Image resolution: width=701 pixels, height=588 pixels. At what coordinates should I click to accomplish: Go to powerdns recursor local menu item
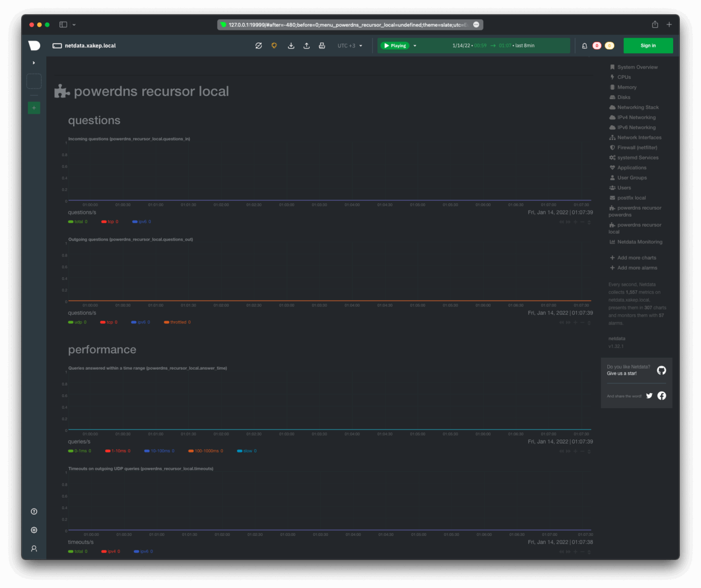tap(635, 228)
